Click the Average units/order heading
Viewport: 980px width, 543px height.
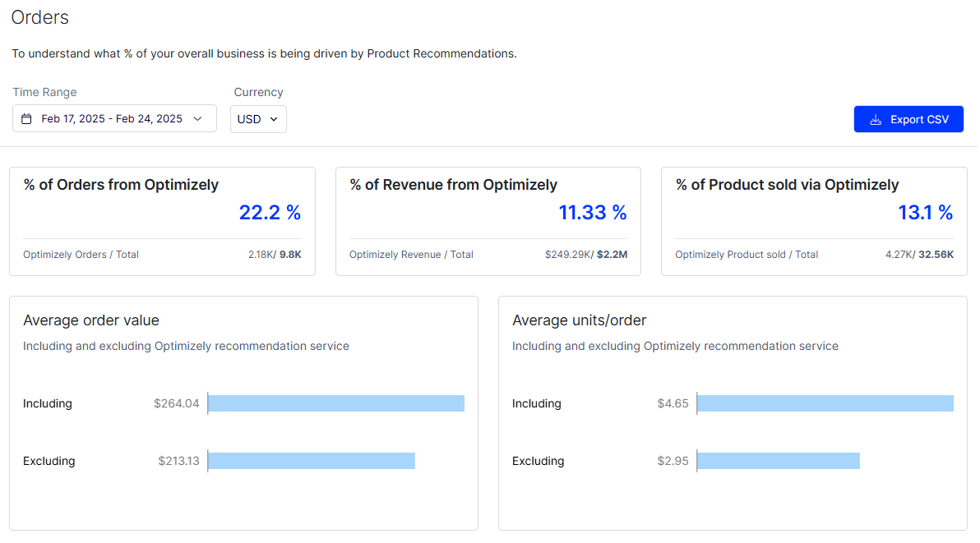579,320
